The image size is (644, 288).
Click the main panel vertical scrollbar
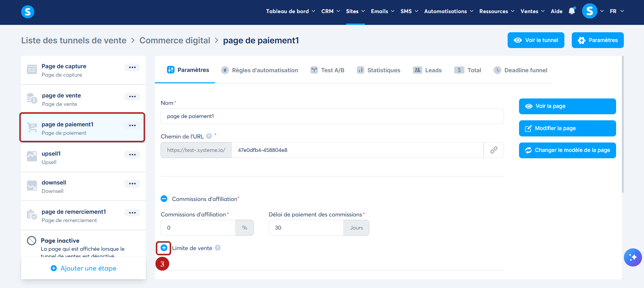622,124
